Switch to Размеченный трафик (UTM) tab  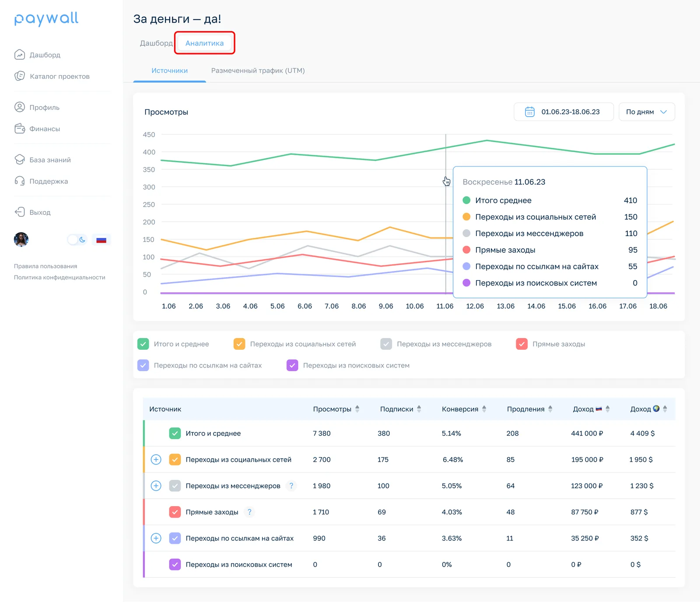tap(258, 70)
